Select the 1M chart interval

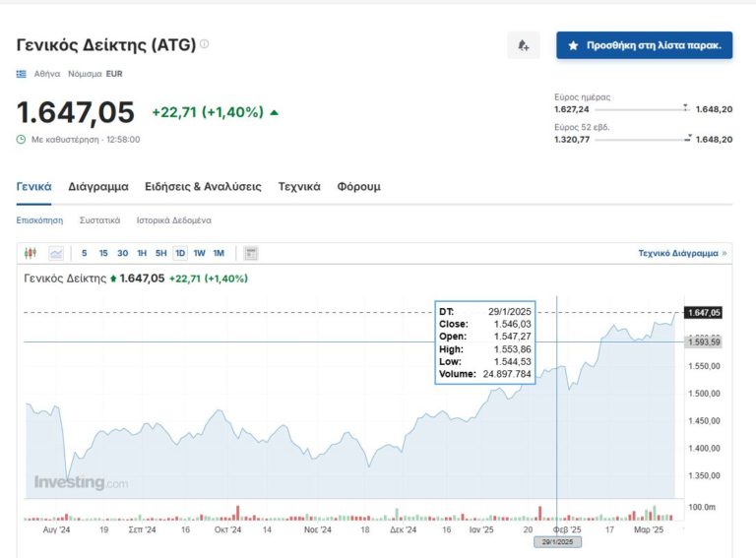click(x=219, y=253)
